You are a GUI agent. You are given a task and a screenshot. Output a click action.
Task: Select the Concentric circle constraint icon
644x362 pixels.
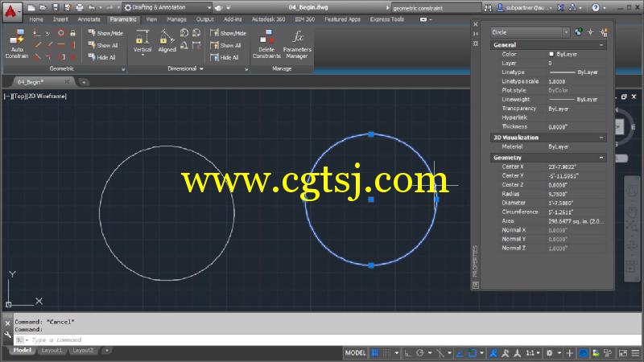pyautogui.click(x=61, y=33)
